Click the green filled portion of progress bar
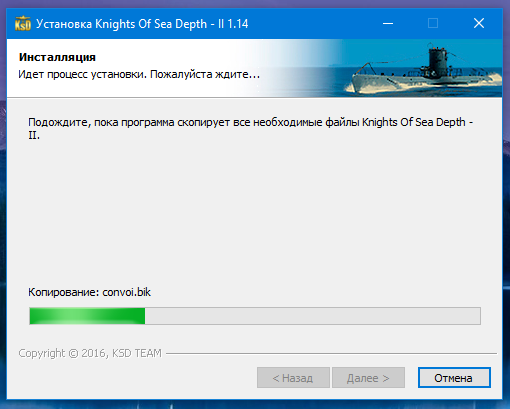Image resolution: width=510 pixels, height=409 pixels. click(x=87, y=316)
